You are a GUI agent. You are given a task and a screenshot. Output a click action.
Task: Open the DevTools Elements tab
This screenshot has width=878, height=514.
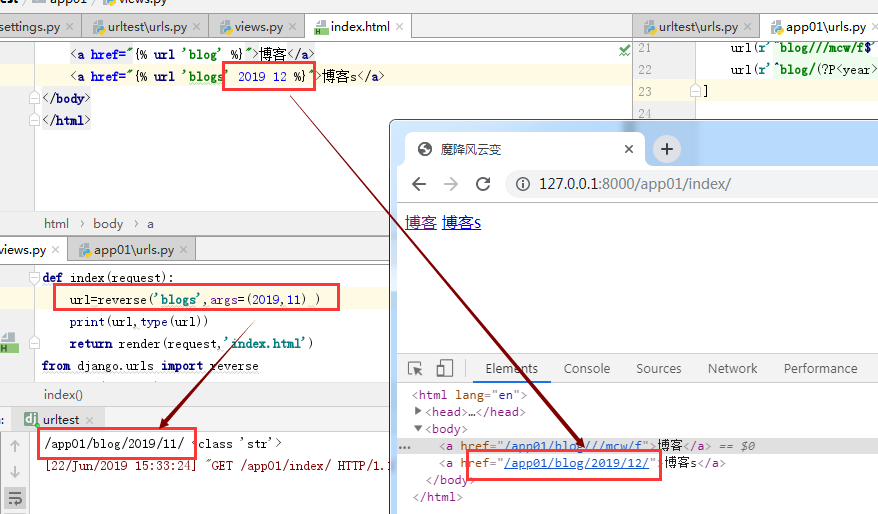pos(511,368)
